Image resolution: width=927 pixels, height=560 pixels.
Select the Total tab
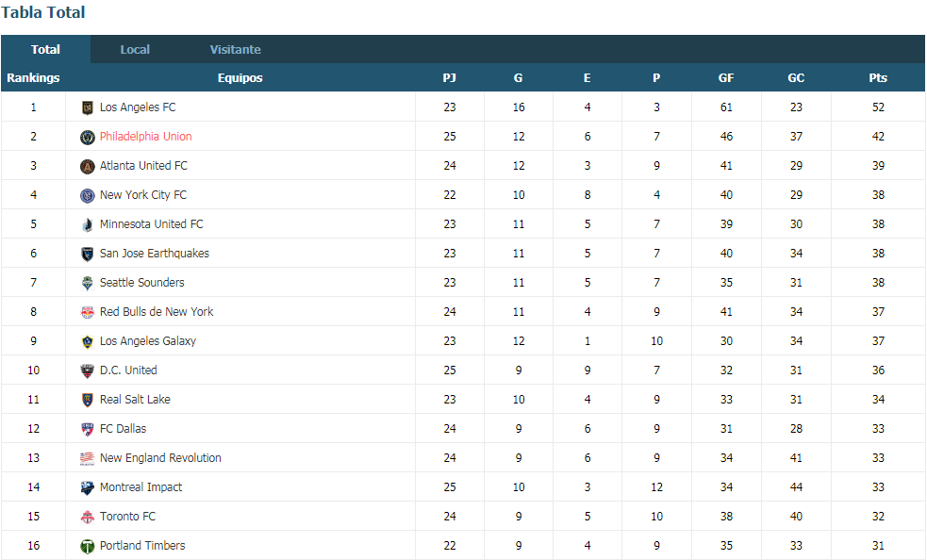45,50
